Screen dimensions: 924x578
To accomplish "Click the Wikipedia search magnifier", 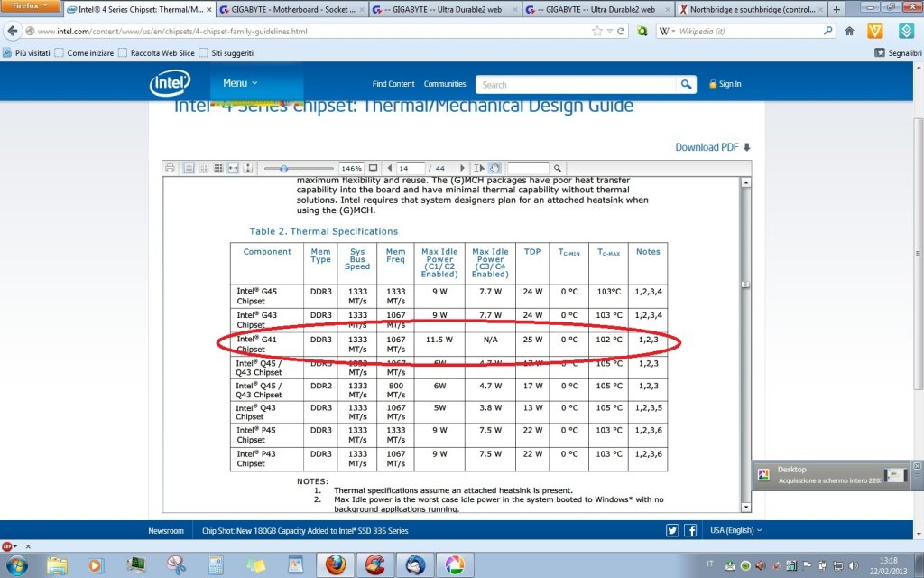I will [828, 31].
